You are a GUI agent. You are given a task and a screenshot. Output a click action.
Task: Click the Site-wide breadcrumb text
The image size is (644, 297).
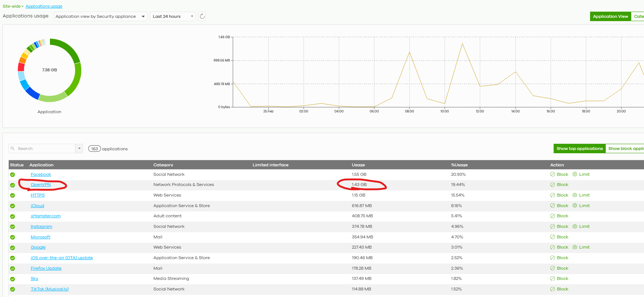[11, 6]
